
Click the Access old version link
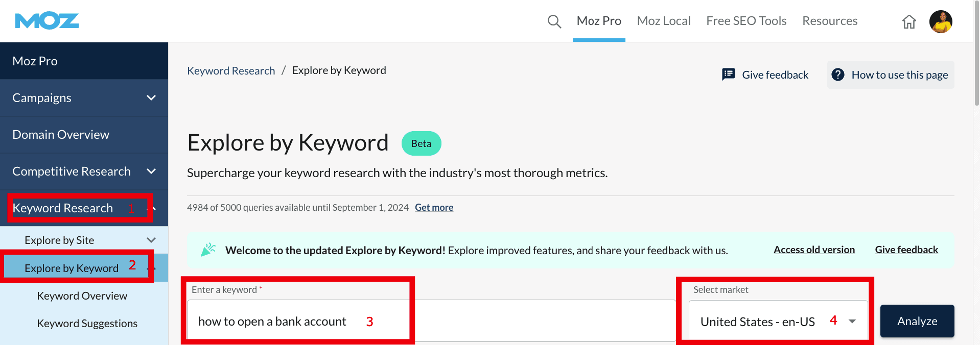pyautogui.click(x=814, y=250)
